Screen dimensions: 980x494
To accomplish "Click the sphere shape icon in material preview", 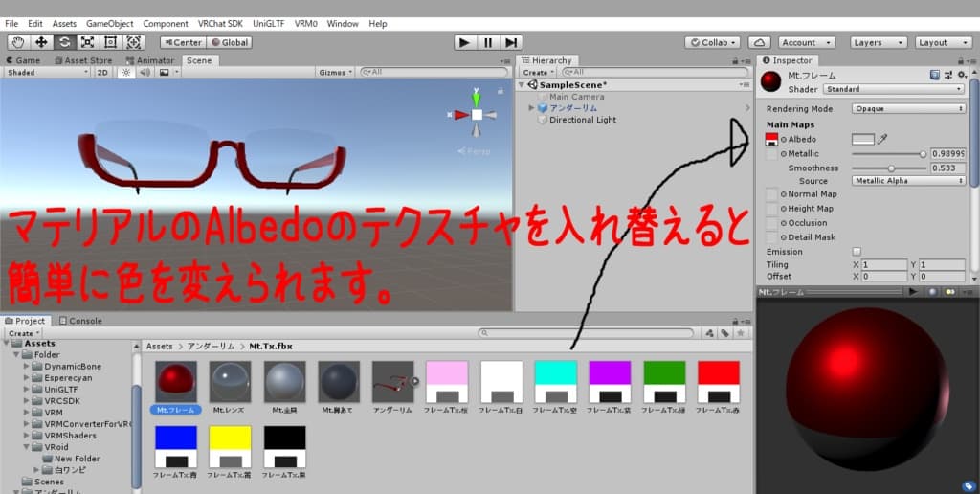I will (932, 292).
